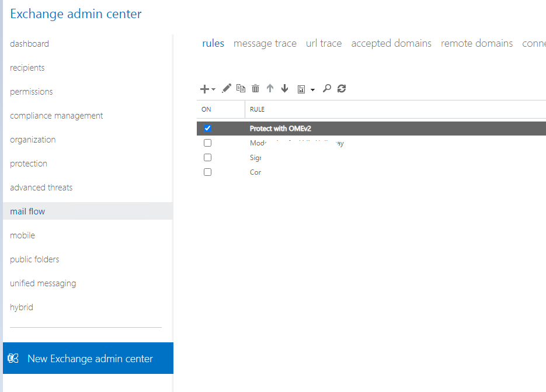
Task: Open hybrid section
Action: click(22, 307)
